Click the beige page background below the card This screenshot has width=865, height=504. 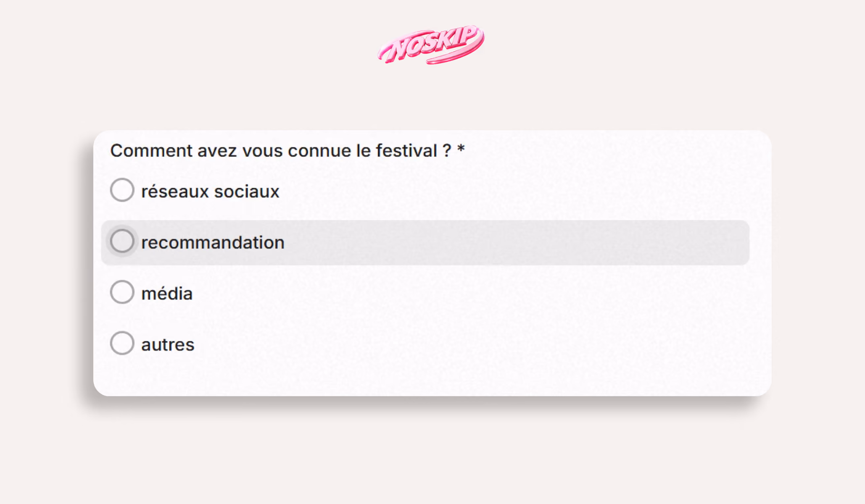(x=432, y=454)
